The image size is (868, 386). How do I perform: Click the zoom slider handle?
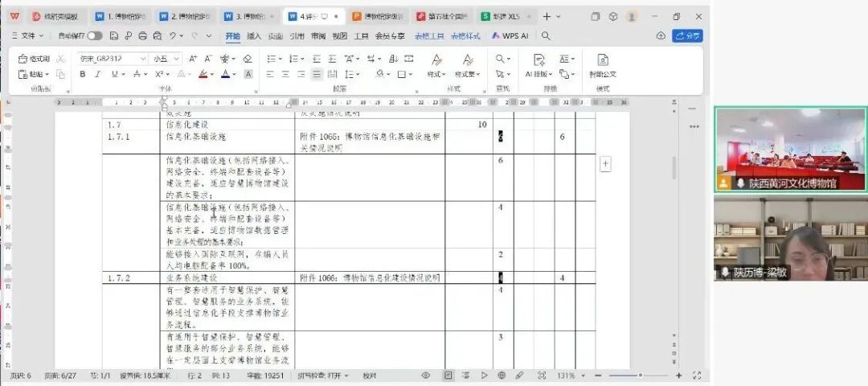pyautogui.click(x=640, y=375)
